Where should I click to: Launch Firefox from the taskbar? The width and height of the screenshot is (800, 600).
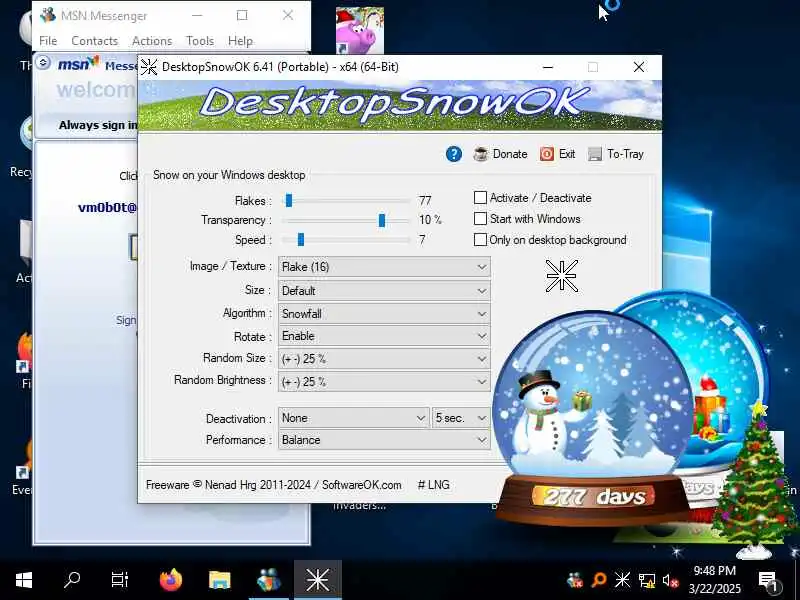pyautogui.click(x=170, y=580)
